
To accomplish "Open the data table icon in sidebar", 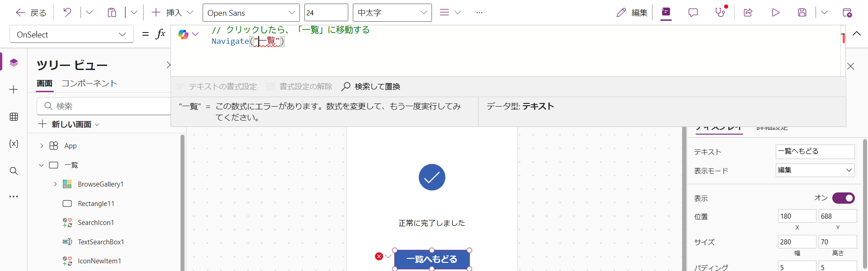I will click(x=14, y=117).
